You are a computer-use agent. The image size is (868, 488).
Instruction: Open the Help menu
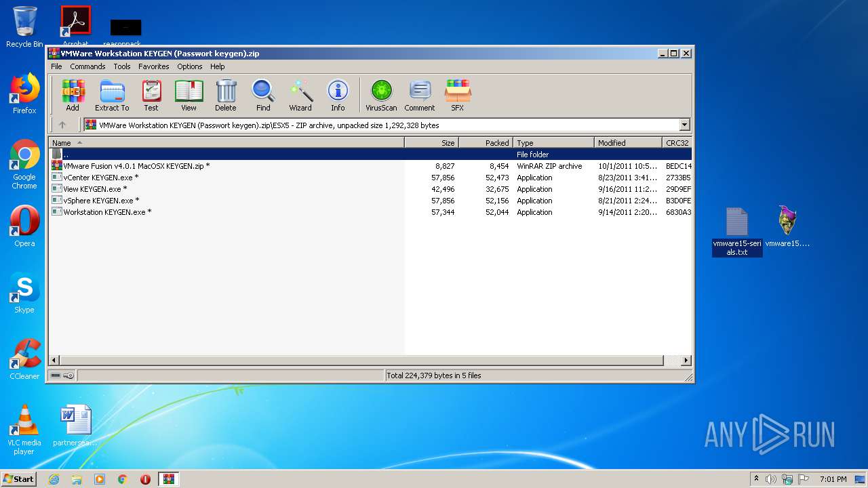pyautogui.click(x=217, y=66)
